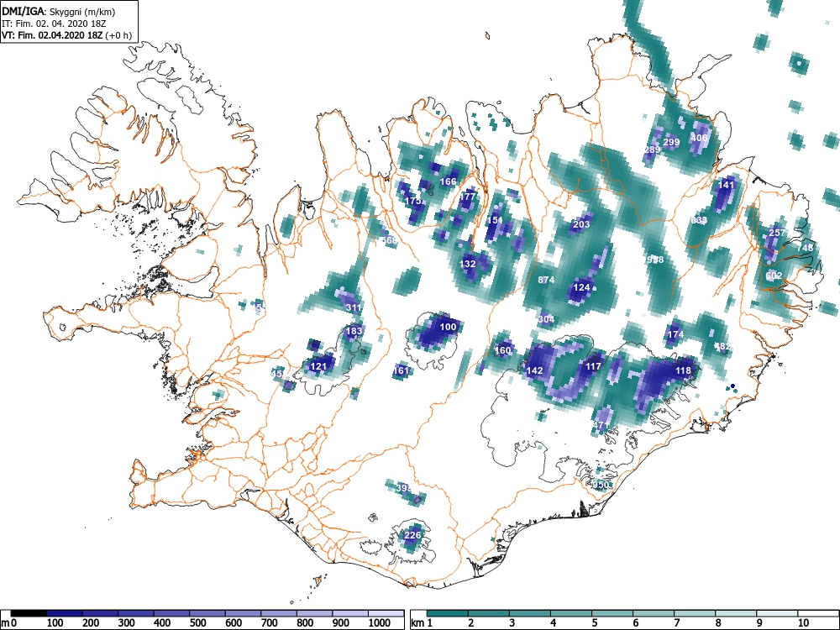Select the 633 map label

click(x=699, y=220)
